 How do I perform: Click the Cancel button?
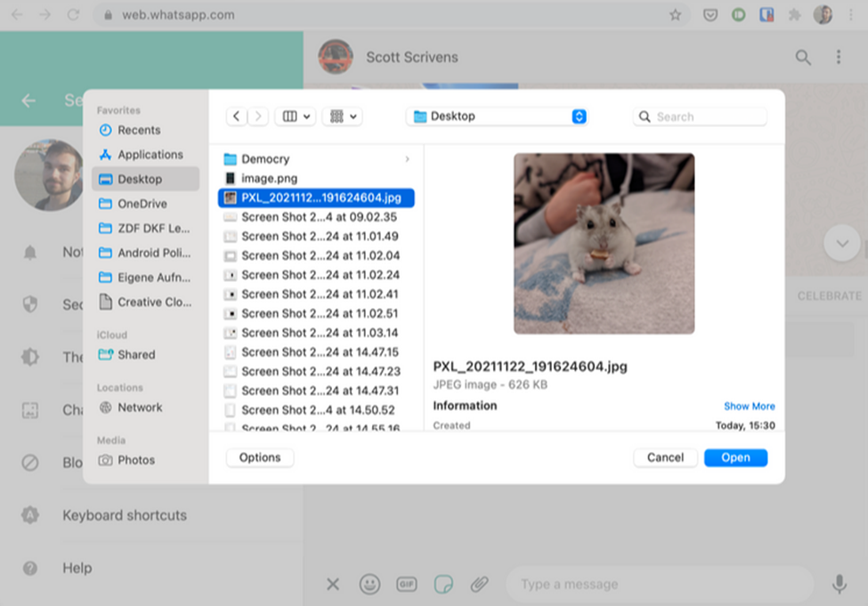pyautogui.click(x=665, y=457)
